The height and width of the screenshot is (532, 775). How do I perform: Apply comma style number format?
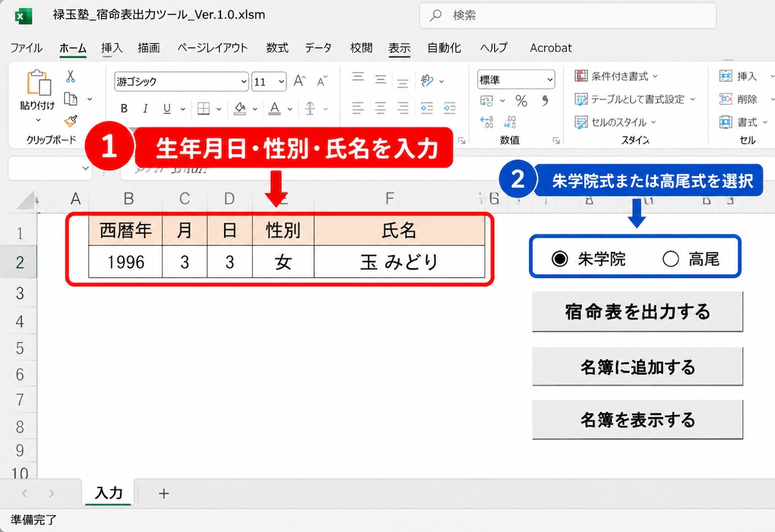tap(545, 100)
